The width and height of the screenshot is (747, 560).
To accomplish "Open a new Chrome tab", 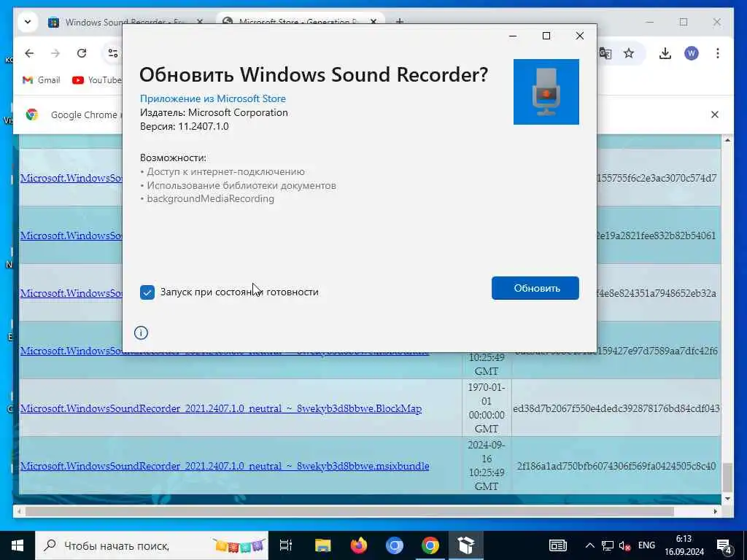I will pos(400,22).
